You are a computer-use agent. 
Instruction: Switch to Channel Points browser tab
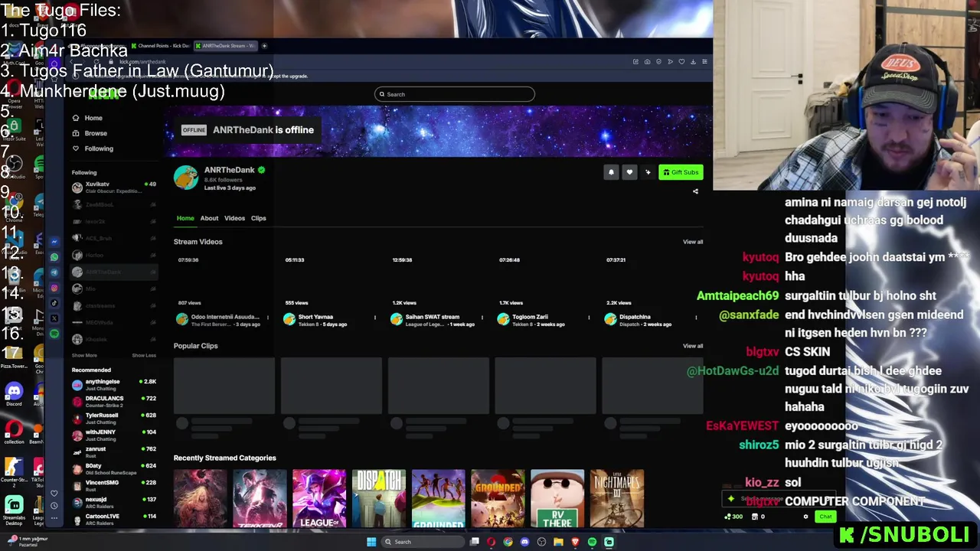click(x=161, y=46)
